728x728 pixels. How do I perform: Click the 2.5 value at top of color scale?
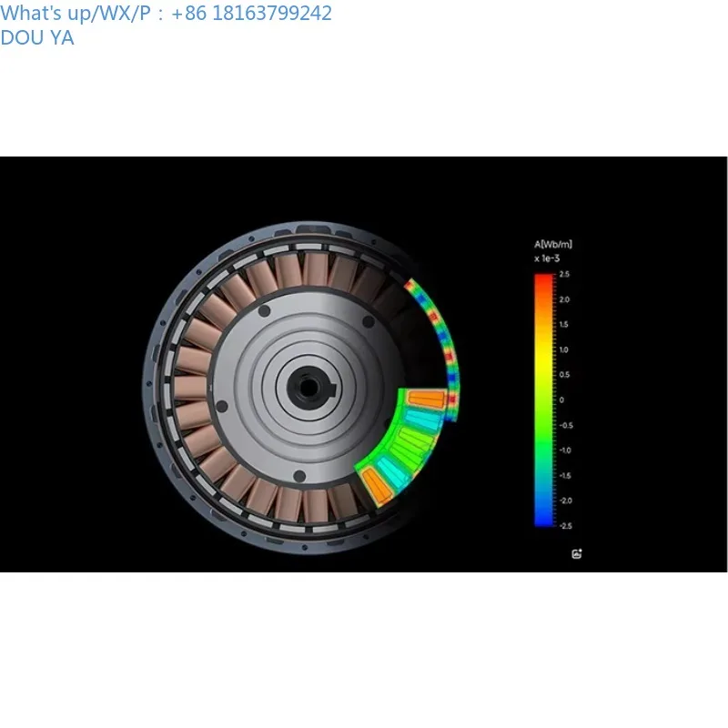point(564,274)
